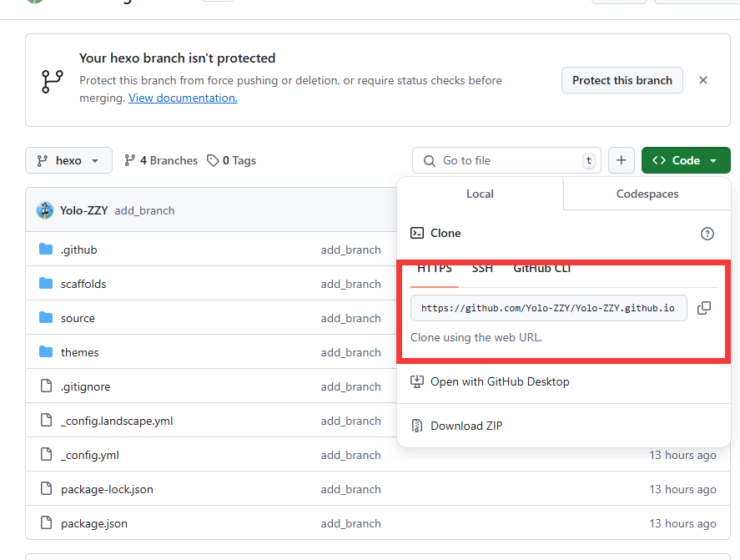Open the package.json file

coord(93,523)
